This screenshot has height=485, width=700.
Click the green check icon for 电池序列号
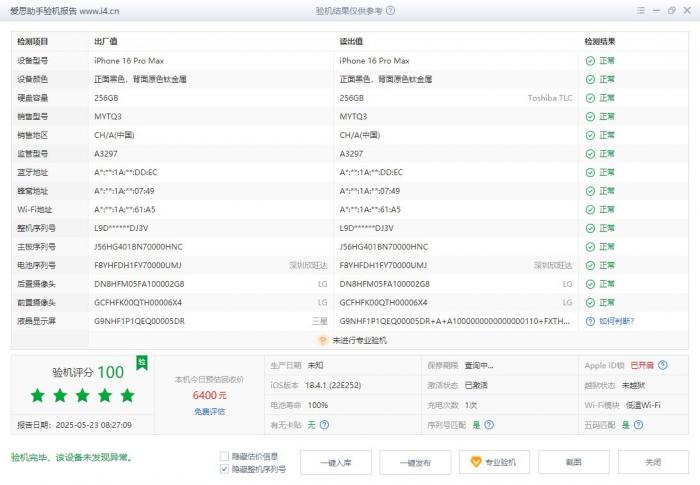point(590,266)
